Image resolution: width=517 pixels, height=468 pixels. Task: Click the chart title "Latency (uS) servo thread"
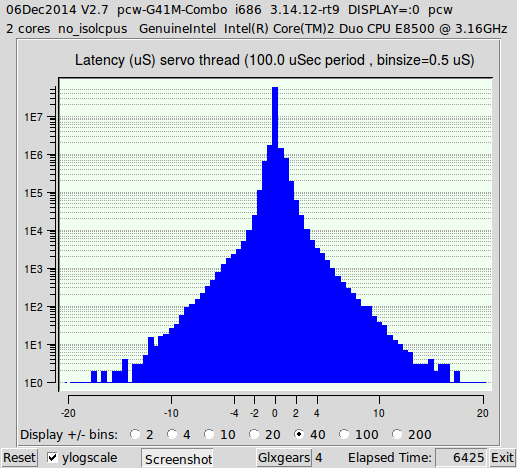[157, 60]
